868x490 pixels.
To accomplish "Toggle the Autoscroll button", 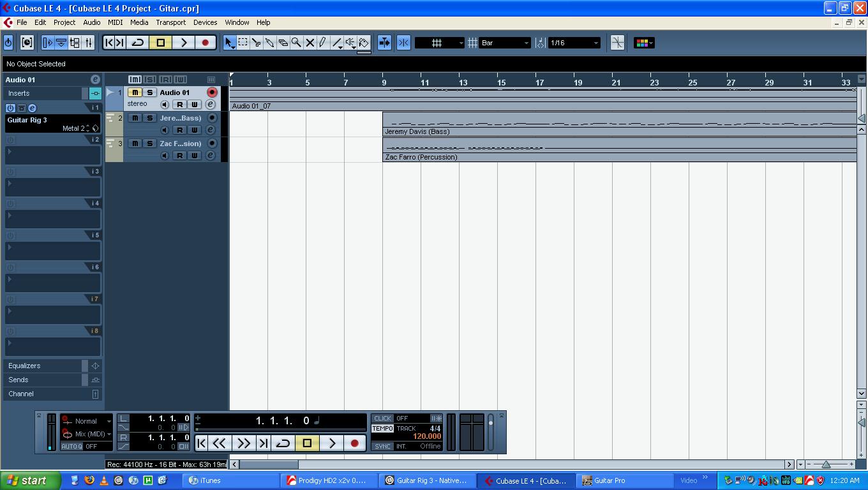I will (x=384, y=43).
